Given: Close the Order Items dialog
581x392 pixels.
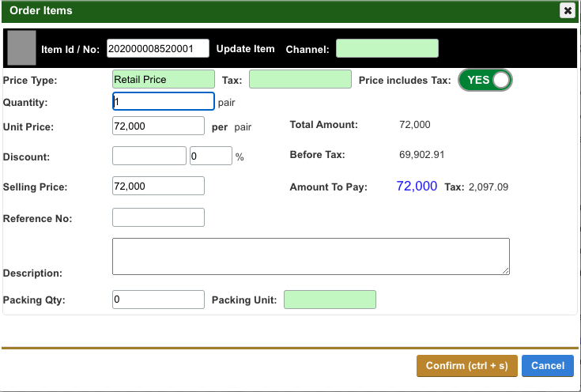Looking at the screenshot, I should coord(567,10).
